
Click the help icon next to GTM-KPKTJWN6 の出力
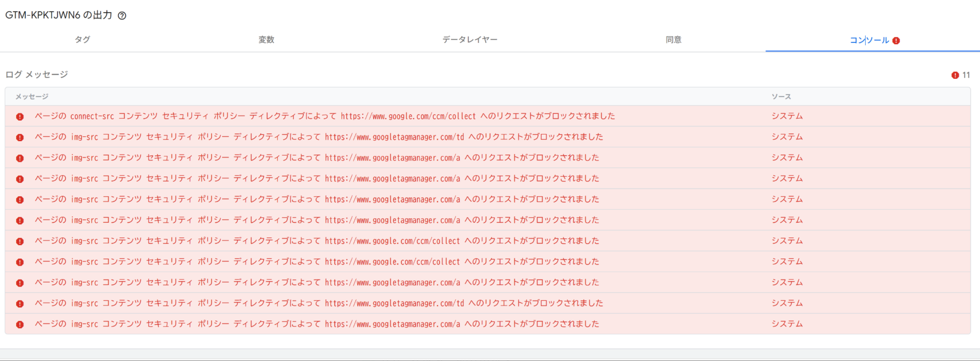(x=122, y=15)
